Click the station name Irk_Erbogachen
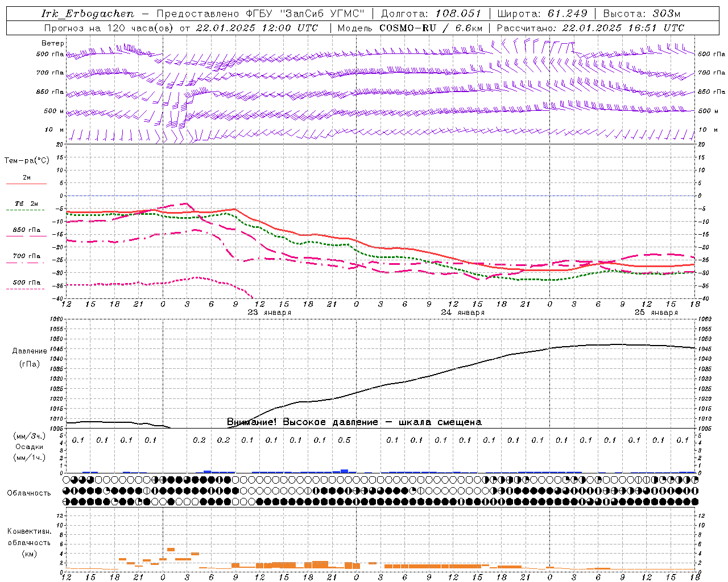The width and height of the screenshot is (728, 582). (x=88, y=14)
